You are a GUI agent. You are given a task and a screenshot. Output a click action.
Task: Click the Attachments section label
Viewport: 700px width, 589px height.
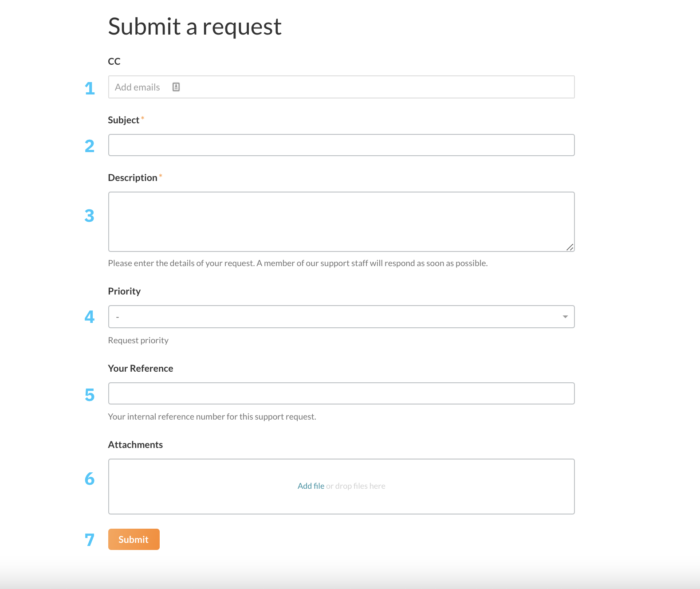pyautogui.click(x=135, y=445)
